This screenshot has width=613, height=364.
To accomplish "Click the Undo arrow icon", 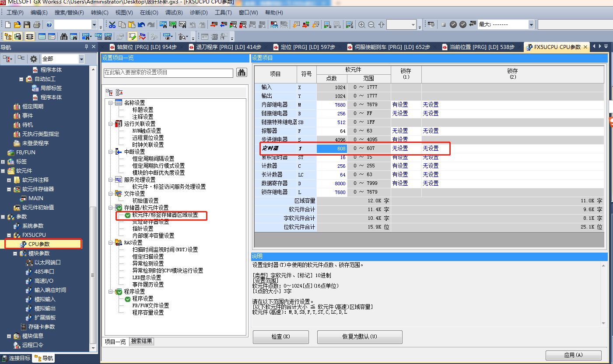I will (x=141, y=25).
